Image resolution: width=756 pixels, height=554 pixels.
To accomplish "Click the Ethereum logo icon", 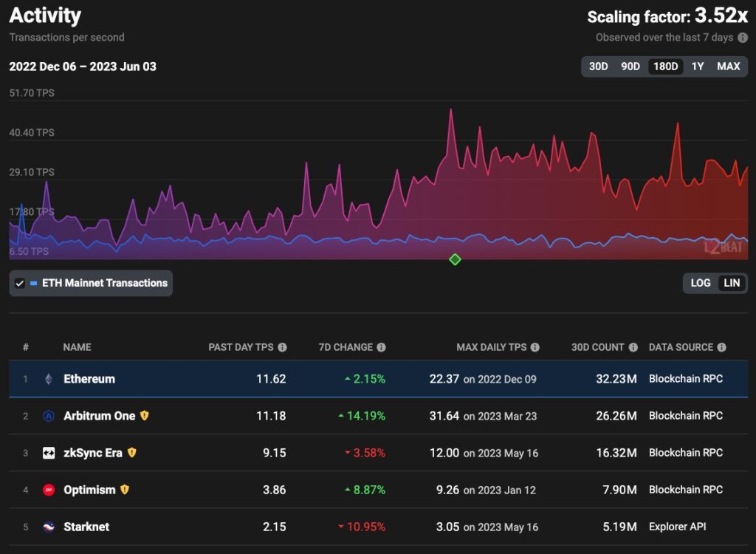I will [x=49, y=380].
